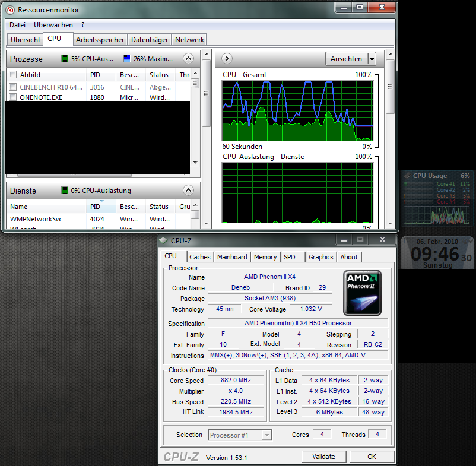476x466 pixels.
Task: Collapse the Prozesse section
Action: pos(188,58)
